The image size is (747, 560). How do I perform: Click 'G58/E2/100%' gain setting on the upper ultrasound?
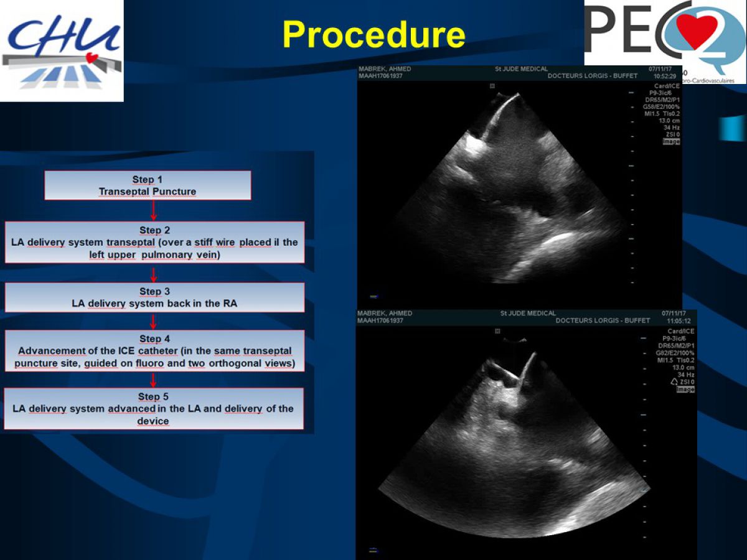pos(661,106)
